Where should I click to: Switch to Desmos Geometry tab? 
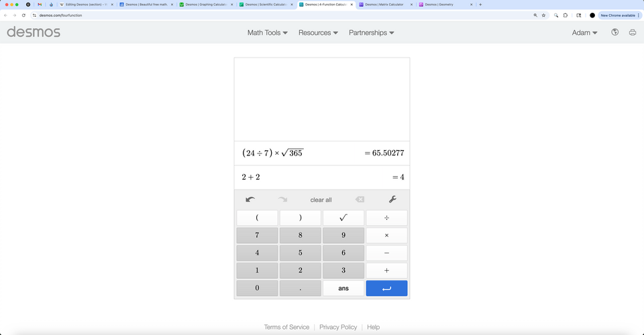pos(445,5)
